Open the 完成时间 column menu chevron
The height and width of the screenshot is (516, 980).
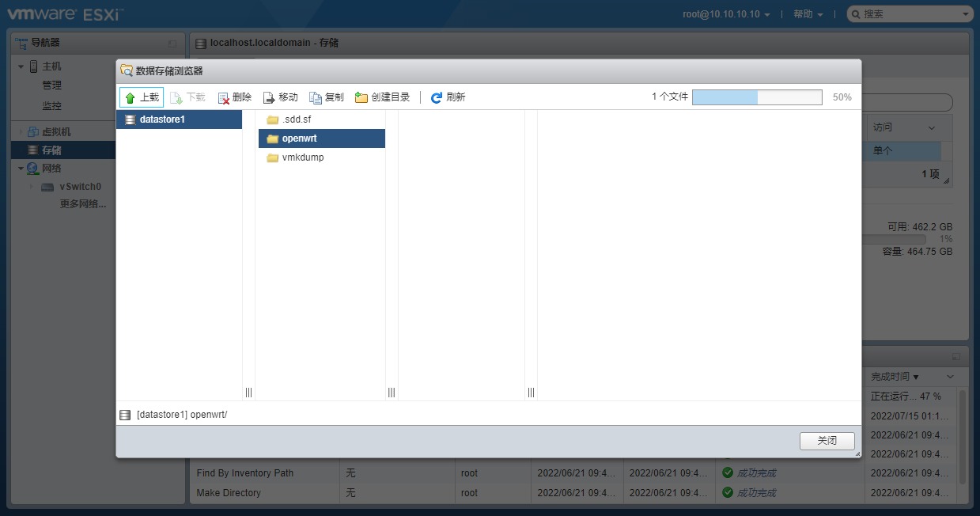pos(950,377)
